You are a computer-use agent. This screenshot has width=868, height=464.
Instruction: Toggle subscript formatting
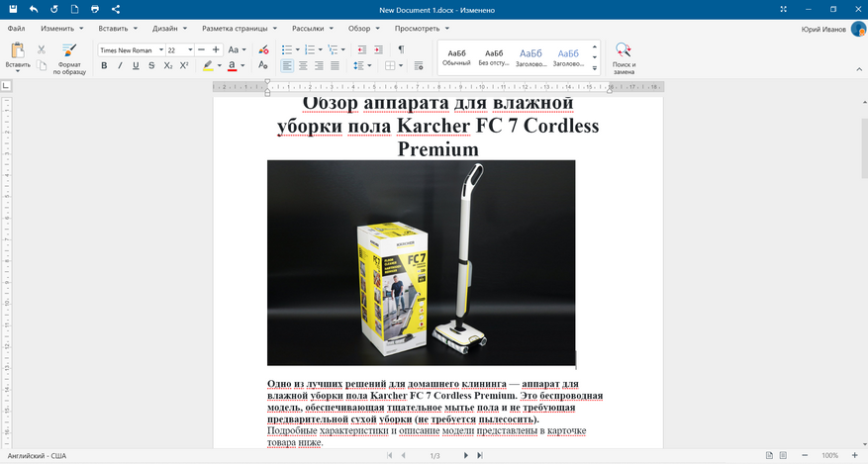167,66
